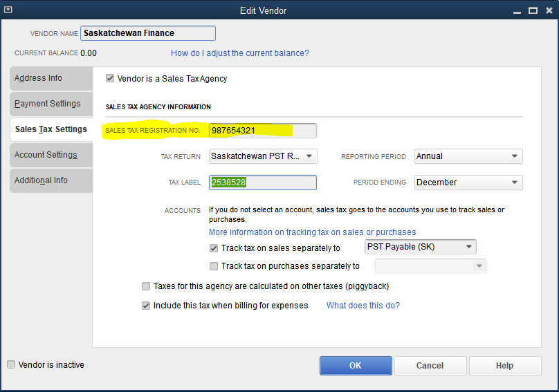Uncheck Vendor is a Sales Tax Agency
Screen dimensions: 559x392
tap(110, 78)
